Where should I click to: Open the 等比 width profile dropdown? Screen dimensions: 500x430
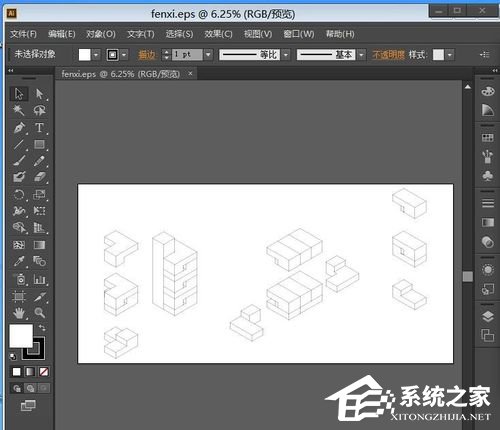coord(285,55)
